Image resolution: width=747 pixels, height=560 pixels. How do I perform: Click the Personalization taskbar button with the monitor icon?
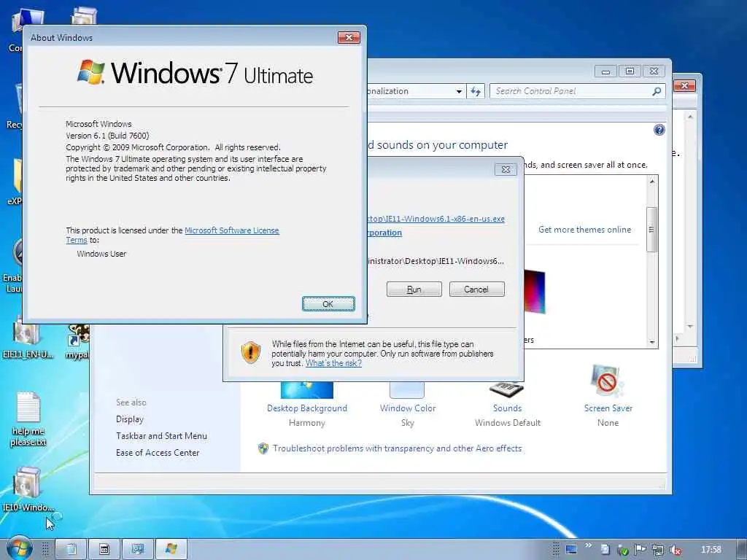click(x=138, y=549)
